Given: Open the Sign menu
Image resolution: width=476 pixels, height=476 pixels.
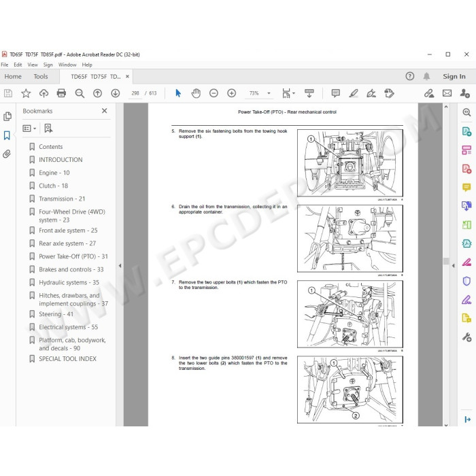Looking at the screenshot, I should point(48,65).
